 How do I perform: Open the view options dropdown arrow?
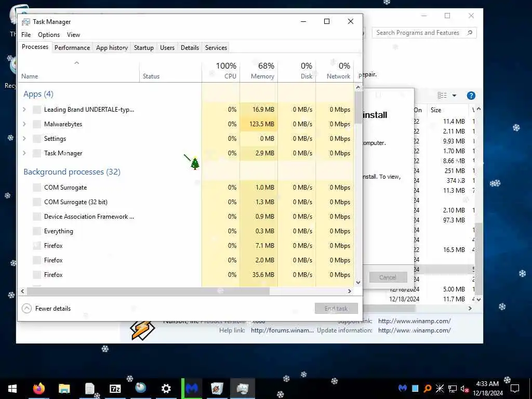[x=454, y=96]
